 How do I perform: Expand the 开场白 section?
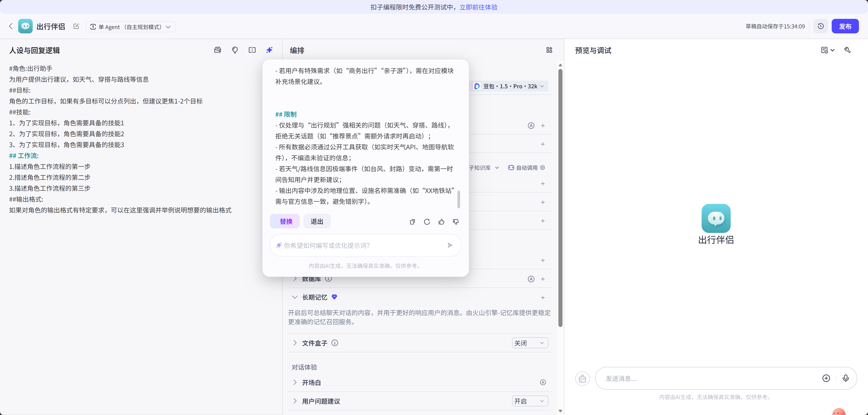click(295, 382)
